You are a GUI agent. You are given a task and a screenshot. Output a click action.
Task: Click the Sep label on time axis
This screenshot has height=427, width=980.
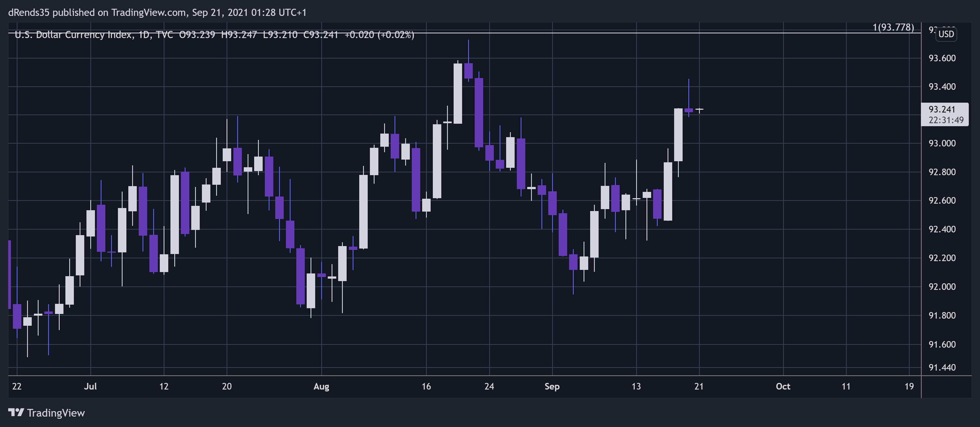coord(552,387)
